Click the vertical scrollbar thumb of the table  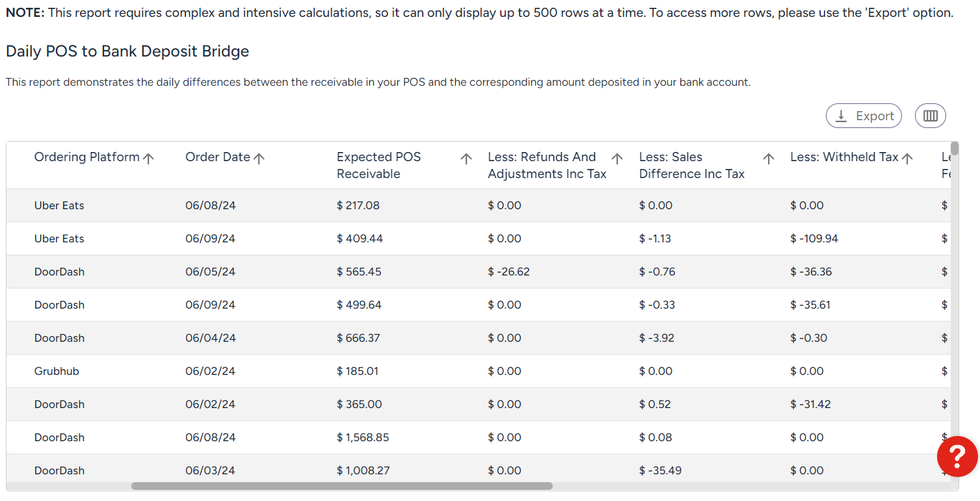point(955,148)
